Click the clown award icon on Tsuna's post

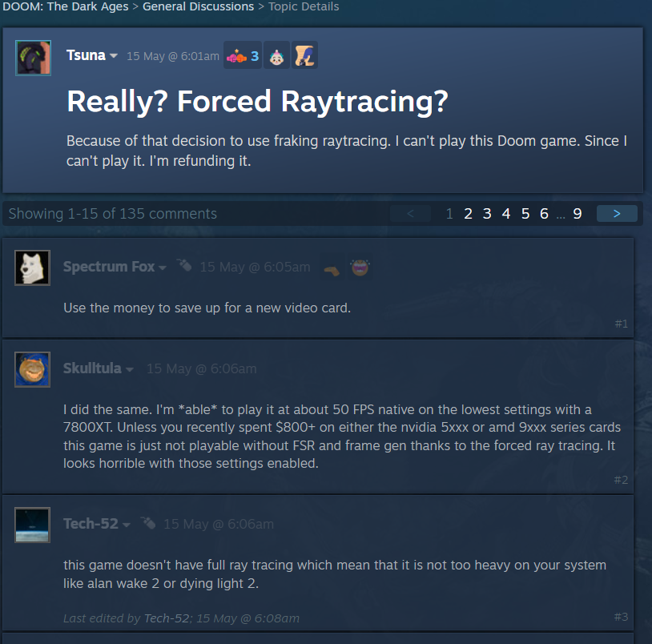(x=276, y=55)
